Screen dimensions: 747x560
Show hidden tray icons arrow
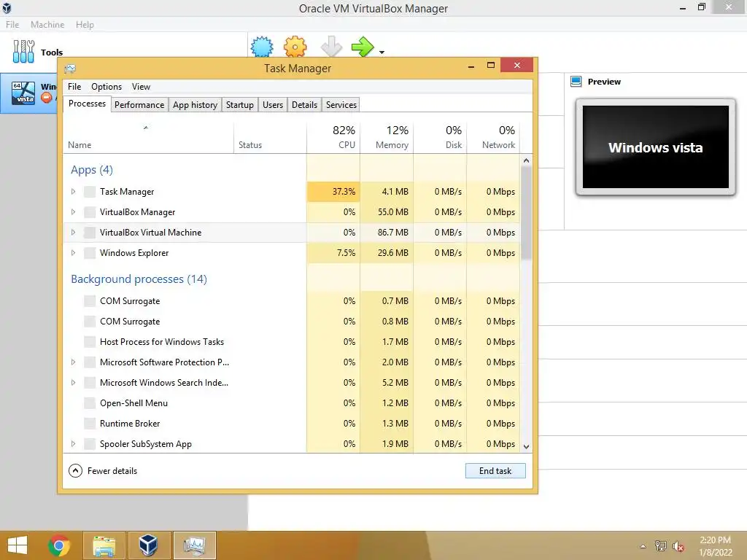[643, 546]
